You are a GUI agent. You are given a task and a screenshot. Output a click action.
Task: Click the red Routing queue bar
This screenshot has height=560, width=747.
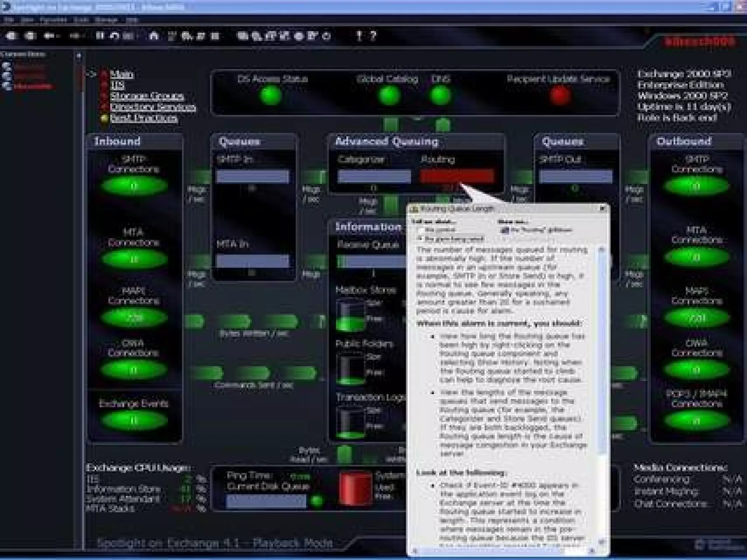(457, 176)
